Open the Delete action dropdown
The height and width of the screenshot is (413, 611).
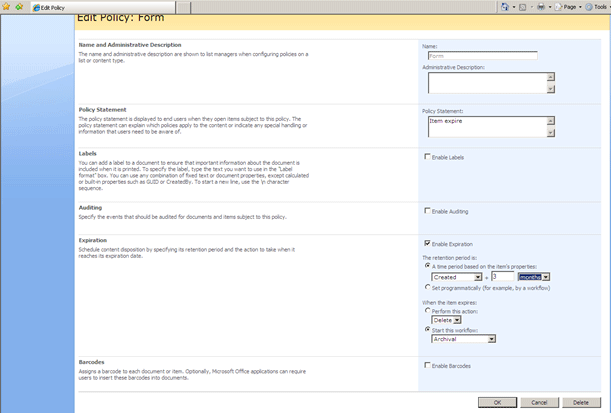(x=446, y=320)
